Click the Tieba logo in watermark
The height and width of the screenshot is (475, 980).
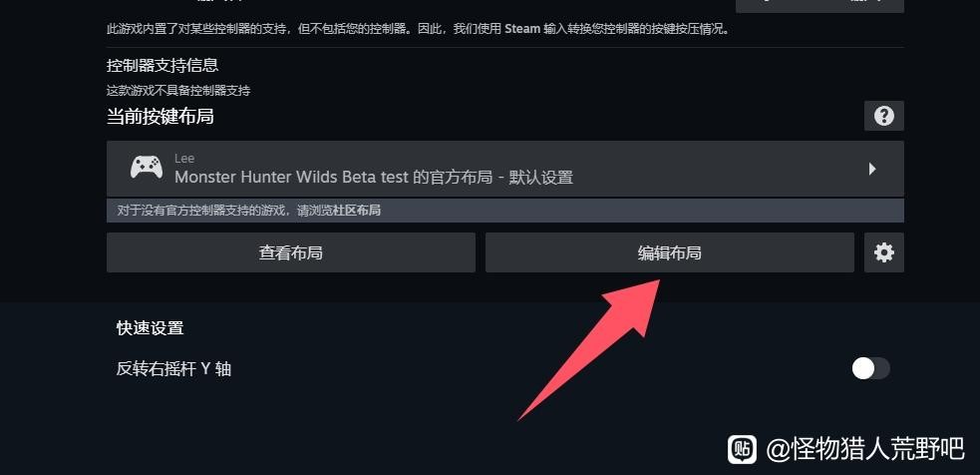(742, 449)
